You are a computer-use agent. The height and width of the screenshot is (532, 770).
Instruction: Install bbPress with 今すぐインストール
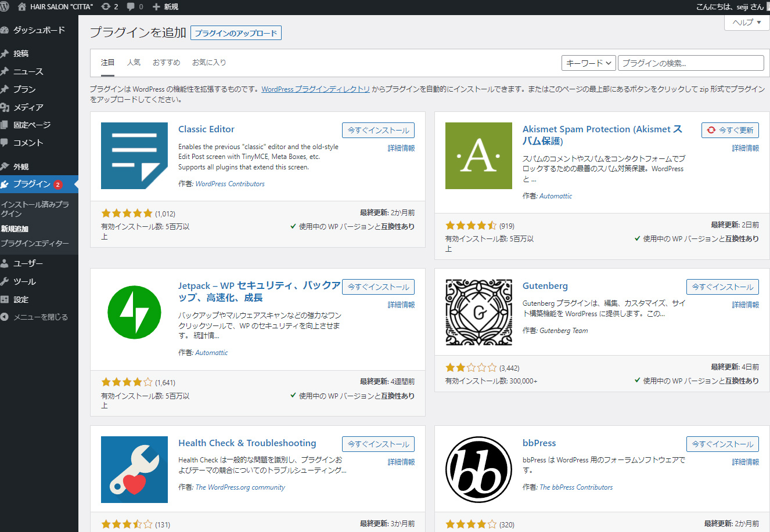722,444
